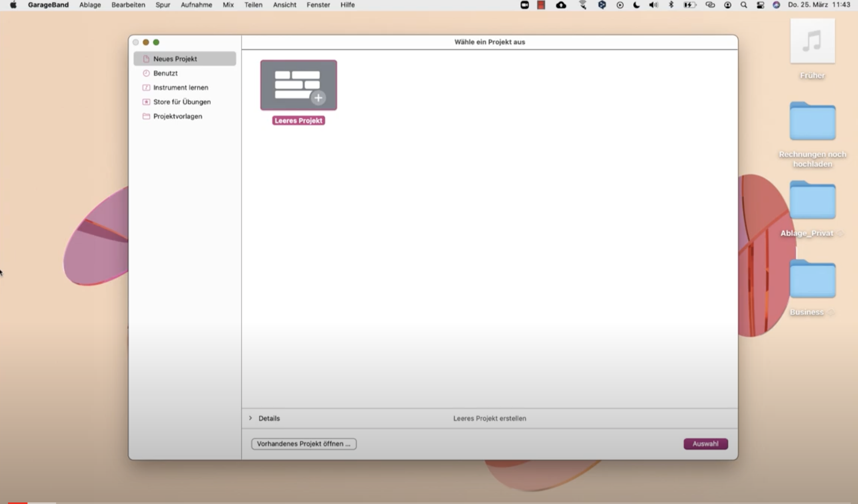Click the Zoom camera menu bar icon
858x504 pixels.
(524, 5)
